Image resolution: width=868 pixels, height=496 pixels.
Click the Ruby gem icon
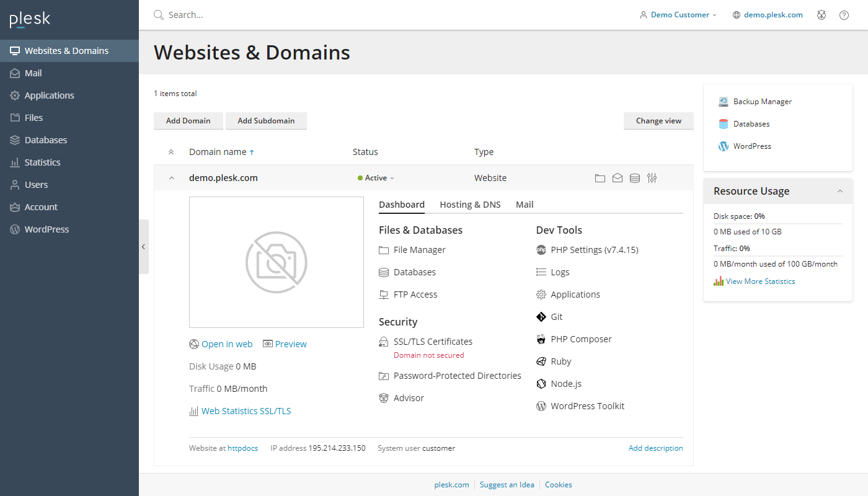click(541, 361)
